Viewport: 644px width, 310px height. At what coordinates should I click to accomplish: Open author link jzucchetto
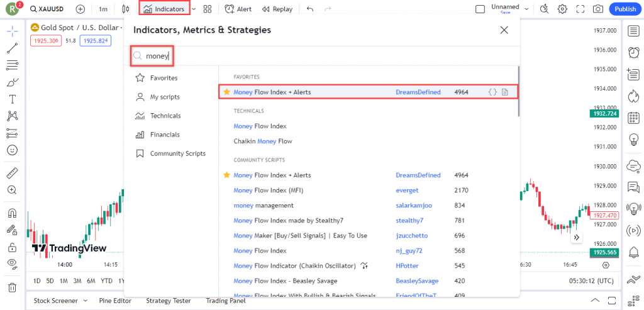tap(411, 236)
